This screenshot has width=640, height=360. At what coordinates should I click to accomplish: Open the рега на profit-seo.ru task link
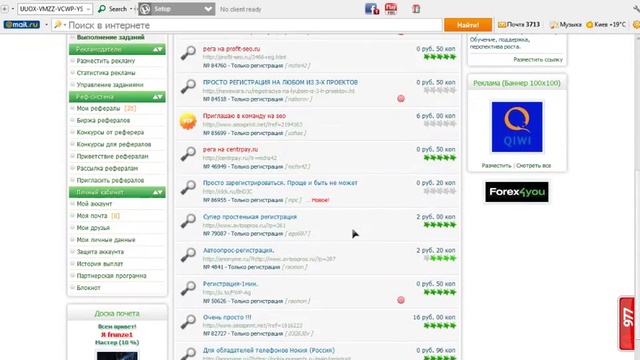pyautogui.click(x=231, y=49)
